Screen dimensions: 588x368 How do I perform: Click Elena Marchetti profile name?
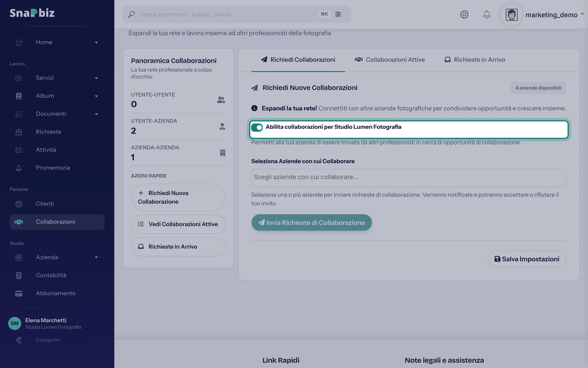(46, 320)
